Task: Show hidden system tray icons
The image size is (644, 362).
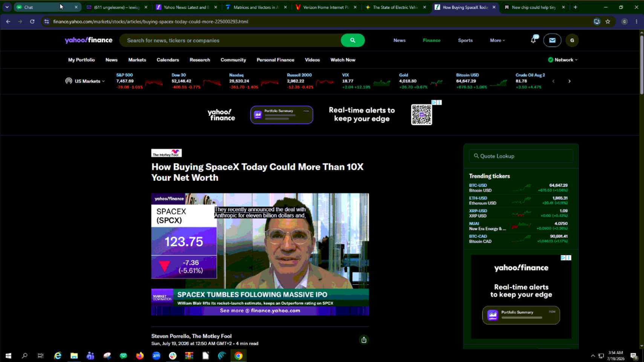Action: pyautogui.click(x=593, y=356)
